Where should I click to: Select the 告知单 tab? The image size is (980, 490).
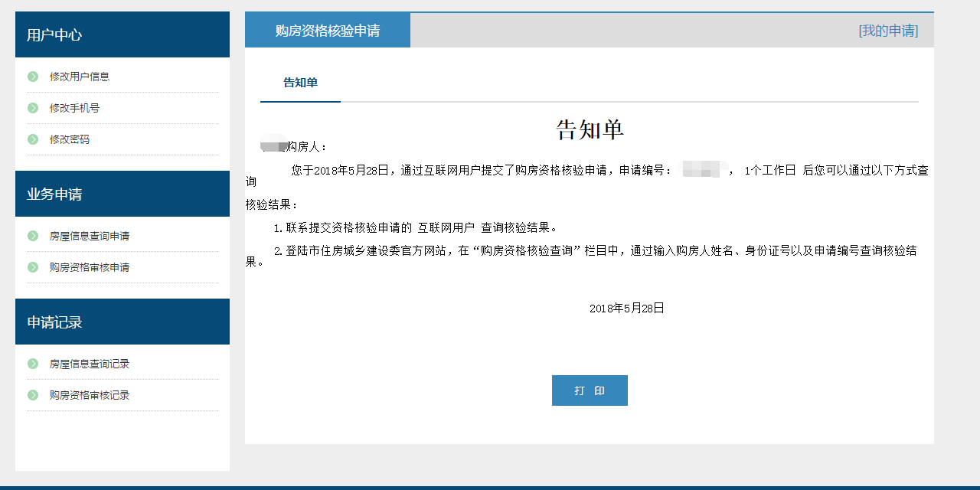[x=300, y=83]
